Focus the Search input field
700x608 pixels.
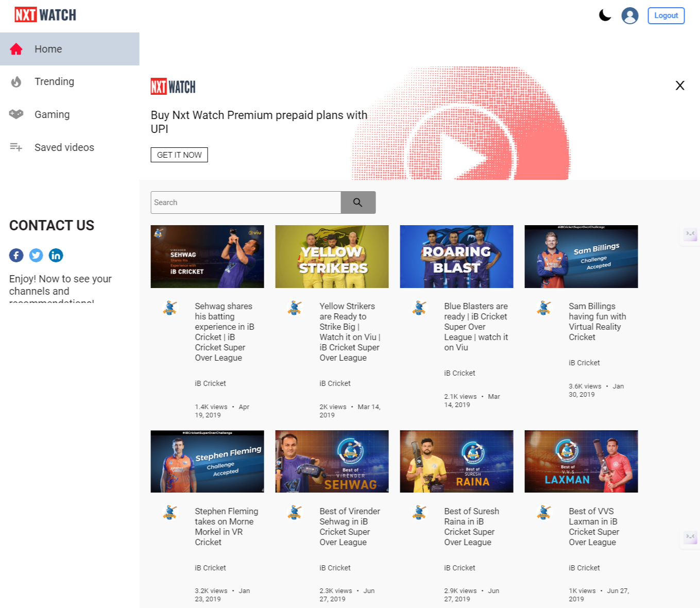click(246, 202)
